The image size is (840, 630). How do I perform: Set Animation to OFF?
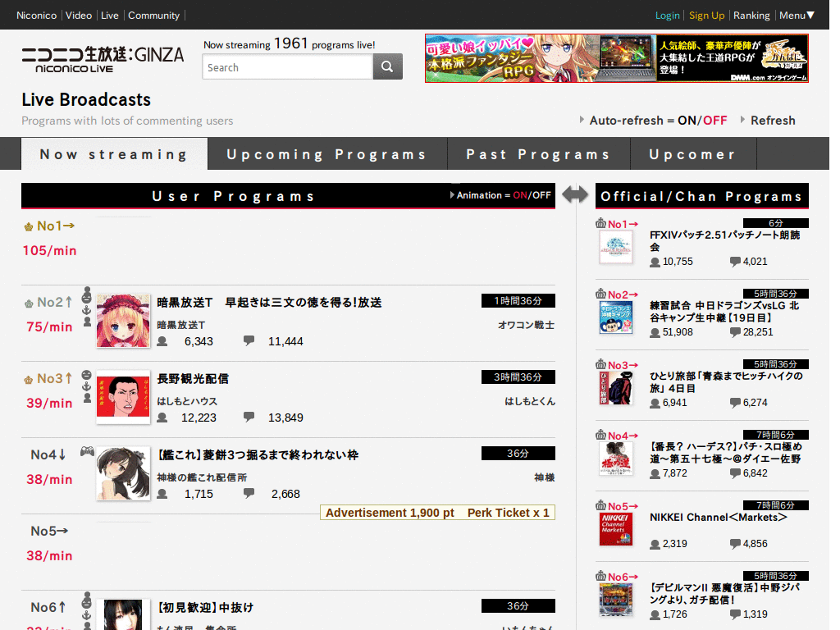point(541,195)
